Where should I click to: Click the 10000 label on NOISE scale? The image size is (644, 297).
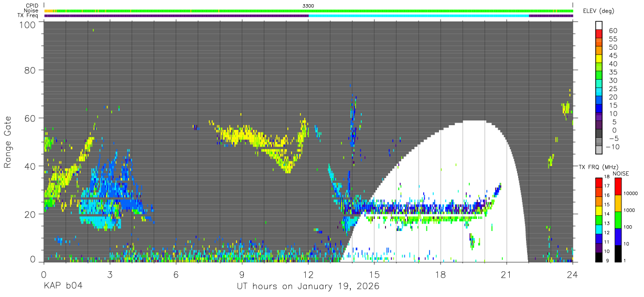coord(630,194)
